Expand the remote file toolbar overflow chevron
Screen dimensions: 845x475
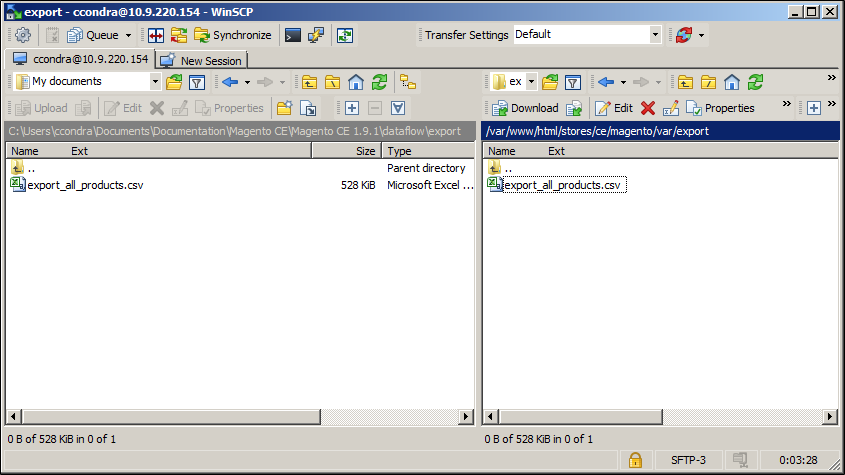point(787,104)
